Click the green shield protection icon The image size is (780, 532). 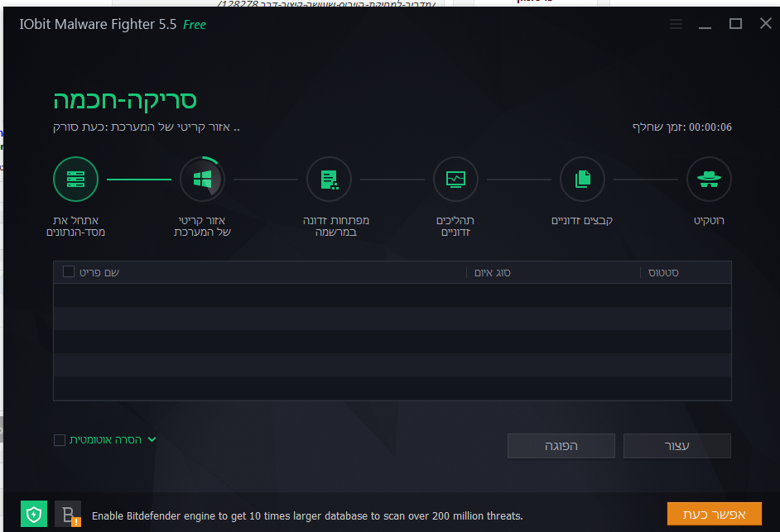coord(34,514)
